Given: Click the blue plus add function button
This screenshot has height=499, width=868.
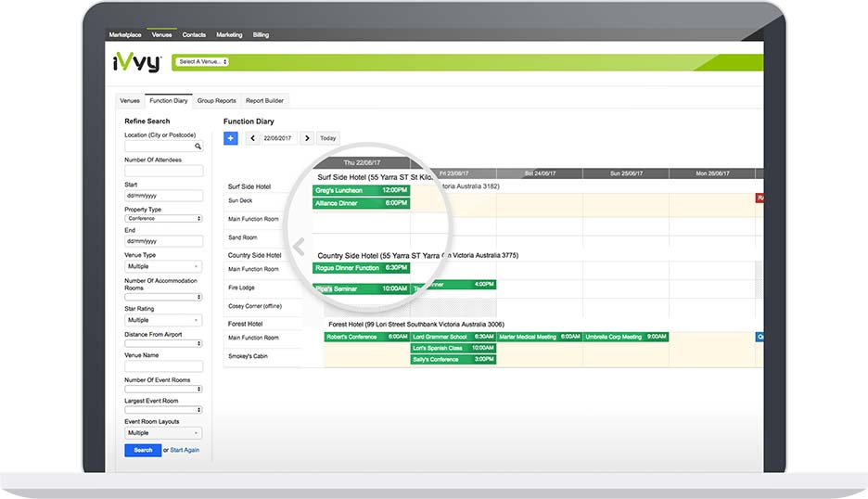Looking at the screenshot, I should click(x=231, y=138).
